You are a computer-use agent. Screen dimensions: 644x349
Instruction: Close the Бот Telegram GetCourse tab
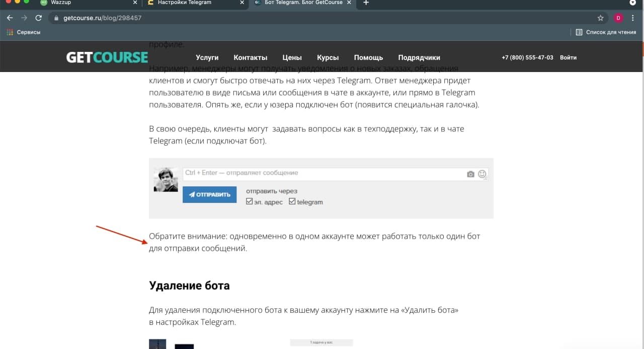tap(350, 3)
